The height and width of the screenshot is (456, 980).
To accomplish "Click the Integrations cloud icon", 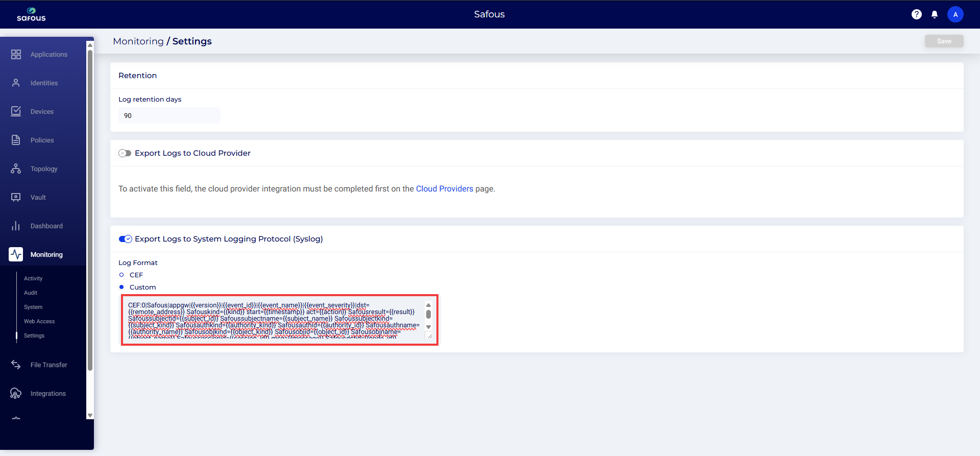I will click(x=16, y=393).
